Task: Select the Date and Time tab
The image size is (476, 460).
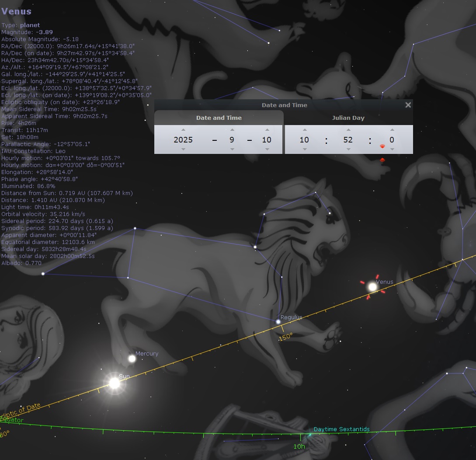Action: pos(219,118)
